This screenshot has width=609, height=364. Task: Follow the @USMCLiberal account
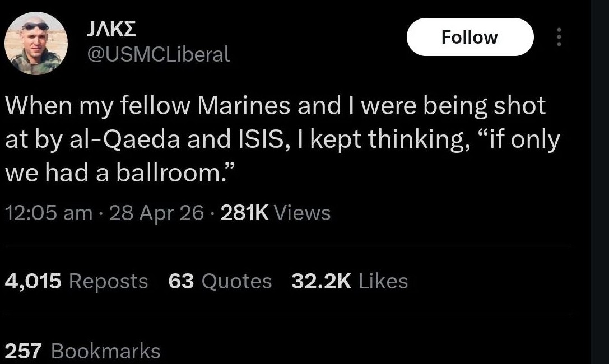[469, 37]
